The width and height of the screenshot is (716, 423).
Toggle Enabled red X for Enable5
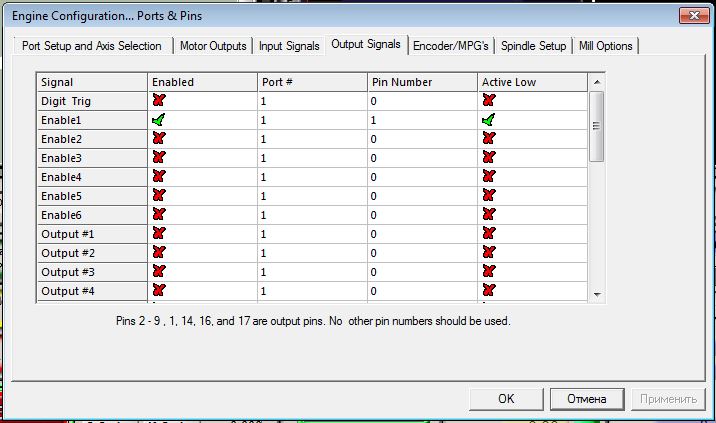click(x=159, y=196)
